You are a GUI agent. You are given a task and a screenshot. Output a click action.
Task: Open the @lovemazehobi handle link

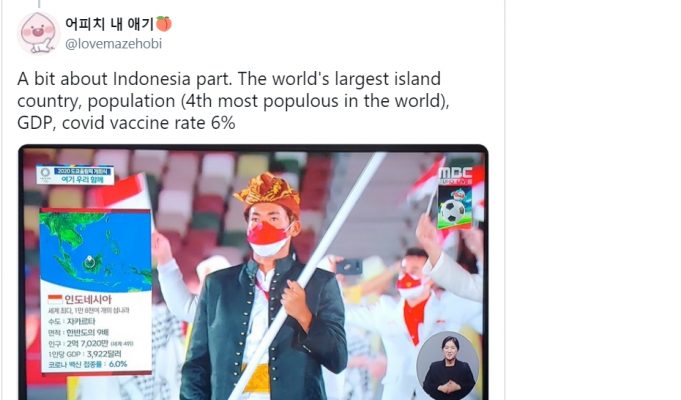tap(113, 44)
